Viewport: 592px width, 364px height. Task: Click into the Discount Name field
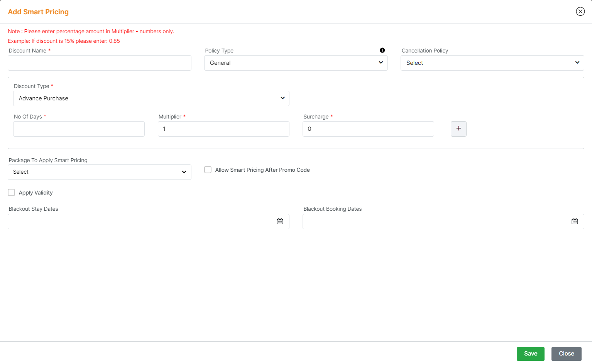click(99, 63)
